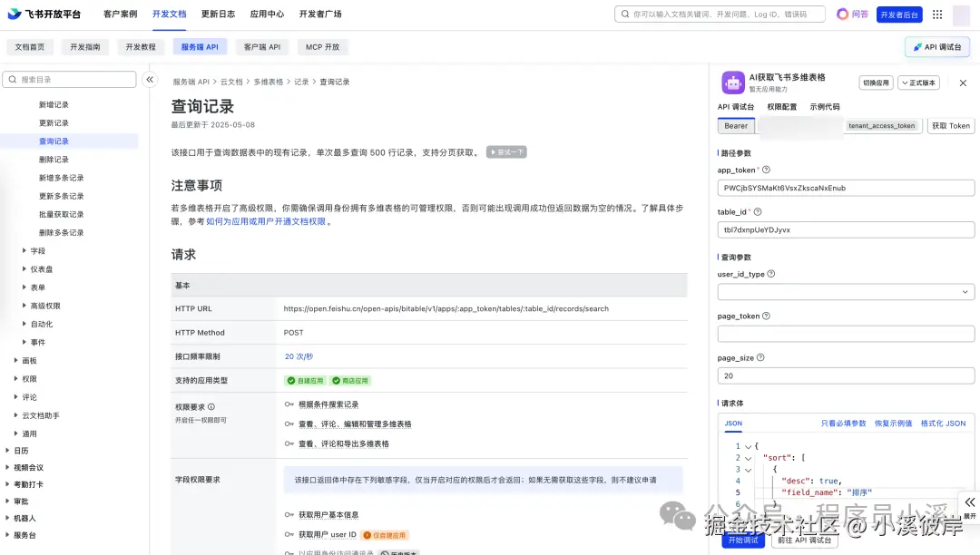This screenshot has height=555, width=980.
Task: Close the API debug panel
Action: pos(963,83)
